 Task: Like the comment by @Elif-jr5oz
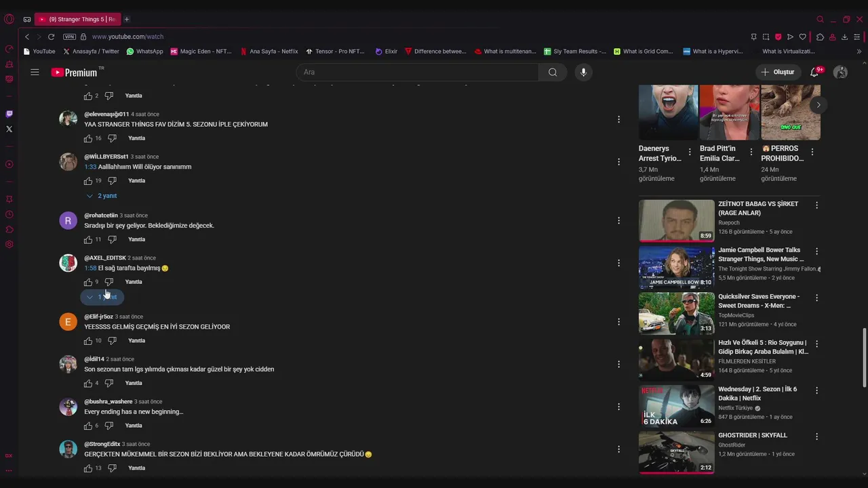click(88, 341)
